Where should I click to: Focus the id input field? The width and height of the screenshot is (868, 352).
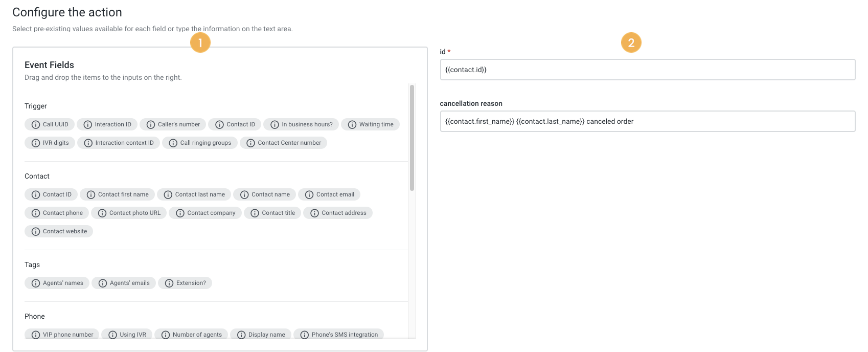tap(648, 70)
